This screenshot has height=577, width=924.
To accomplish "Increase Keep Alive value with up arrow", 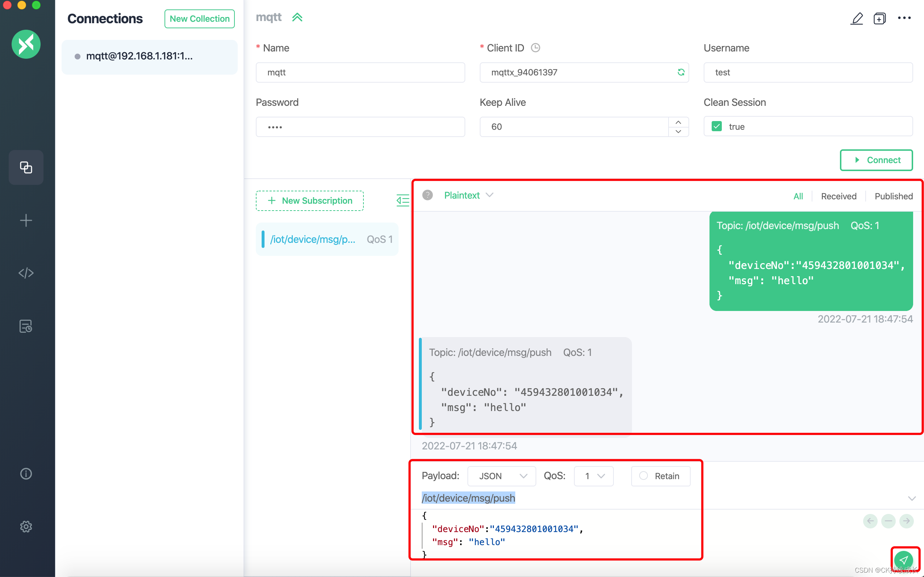I will coord(678,122).
